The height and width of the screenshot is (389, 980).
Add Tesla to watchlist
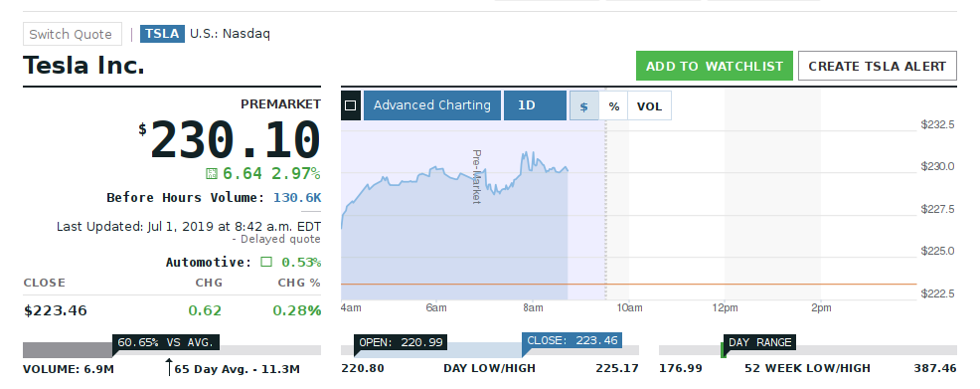[x=715, y=66]
